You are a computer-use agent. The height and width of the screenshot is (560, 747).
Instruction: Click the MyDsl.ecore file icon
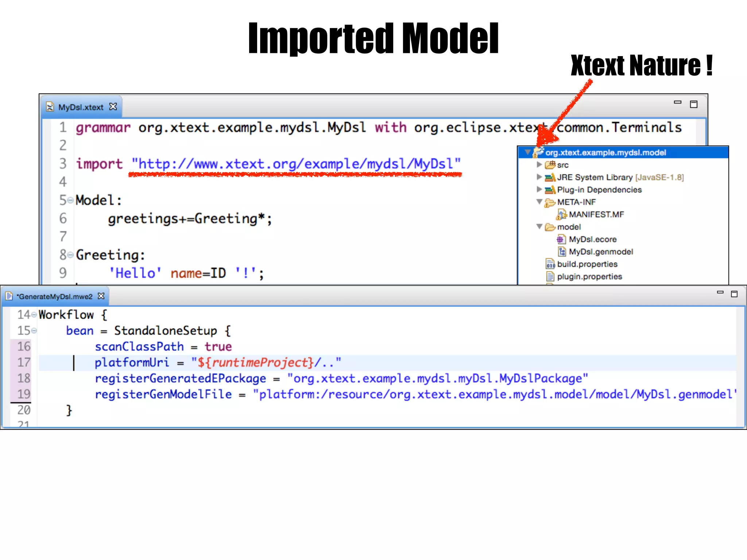[561, 240]
